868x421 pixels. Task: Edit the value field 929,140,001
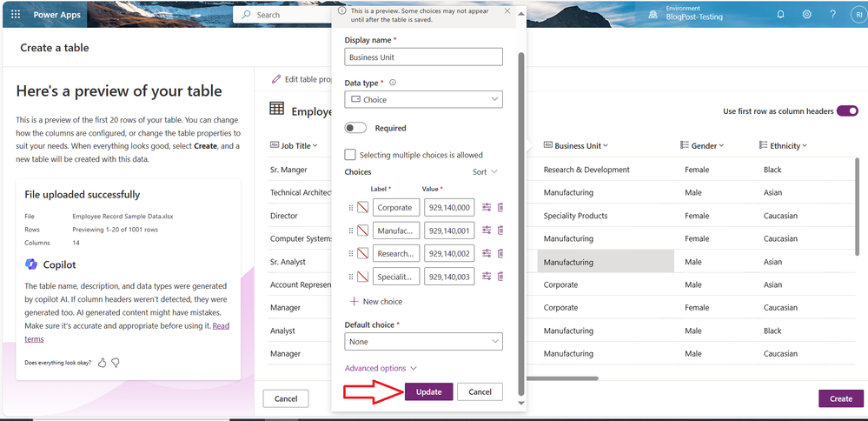[449, 231]
